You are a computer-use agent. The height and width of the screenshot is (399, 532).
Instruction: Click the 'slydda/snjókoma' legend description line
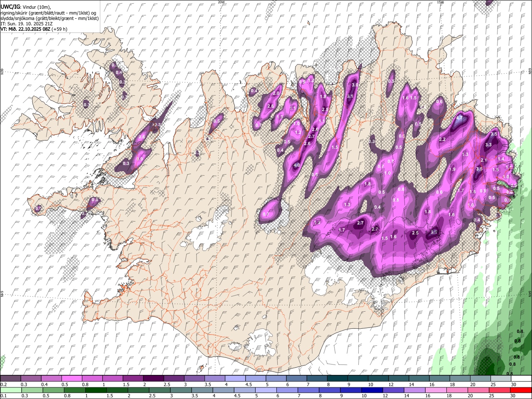[49, 18]
